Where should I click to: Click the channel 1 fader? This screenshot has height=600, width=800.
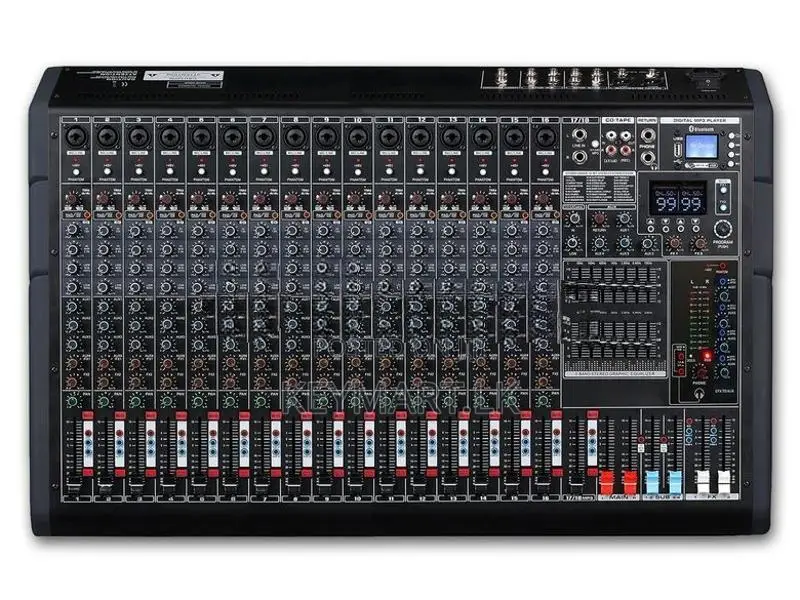(x=73, y=483)
